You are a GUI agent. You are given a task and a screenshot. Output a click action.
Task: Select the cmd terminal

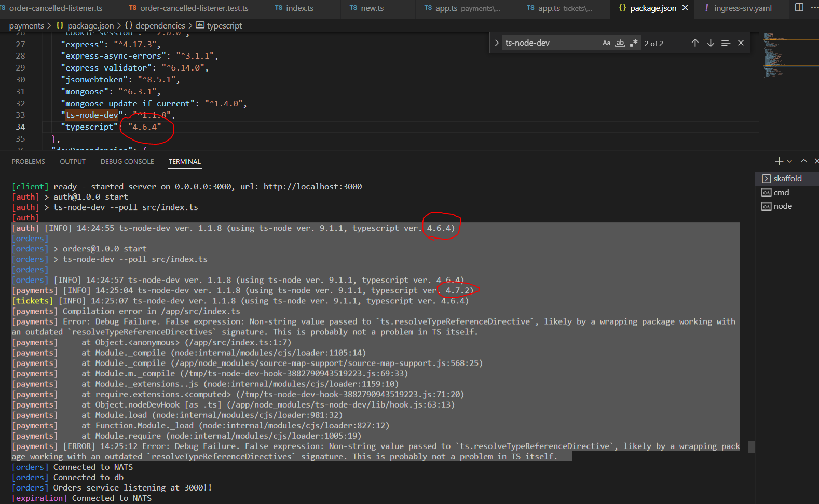coord(787,192)
